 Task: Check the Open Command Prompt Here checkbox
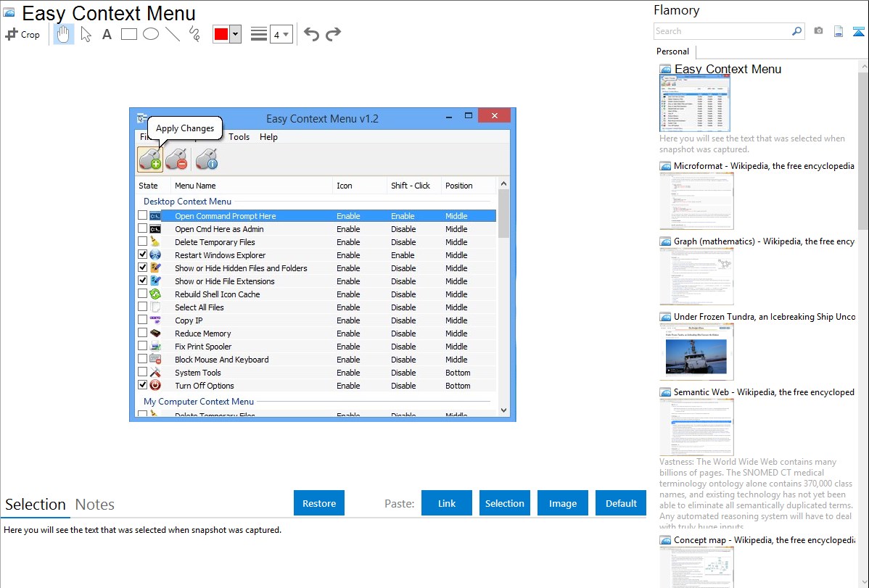click(x=143, y=216)
